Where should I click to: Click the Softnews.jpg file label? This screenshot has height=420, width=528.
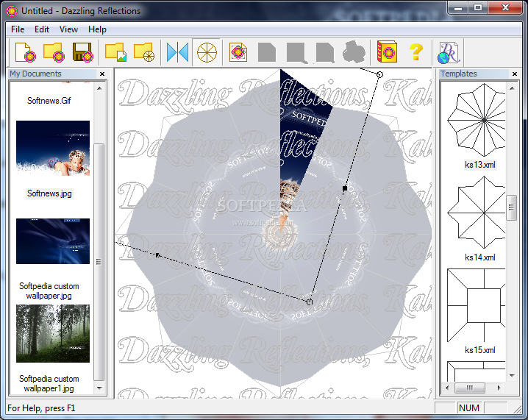(x=49, y=193)
